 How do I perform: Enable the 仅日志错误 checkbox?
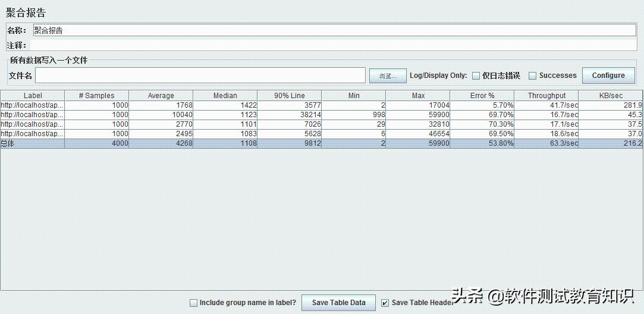pyautogui.click(x=476, y=76)
